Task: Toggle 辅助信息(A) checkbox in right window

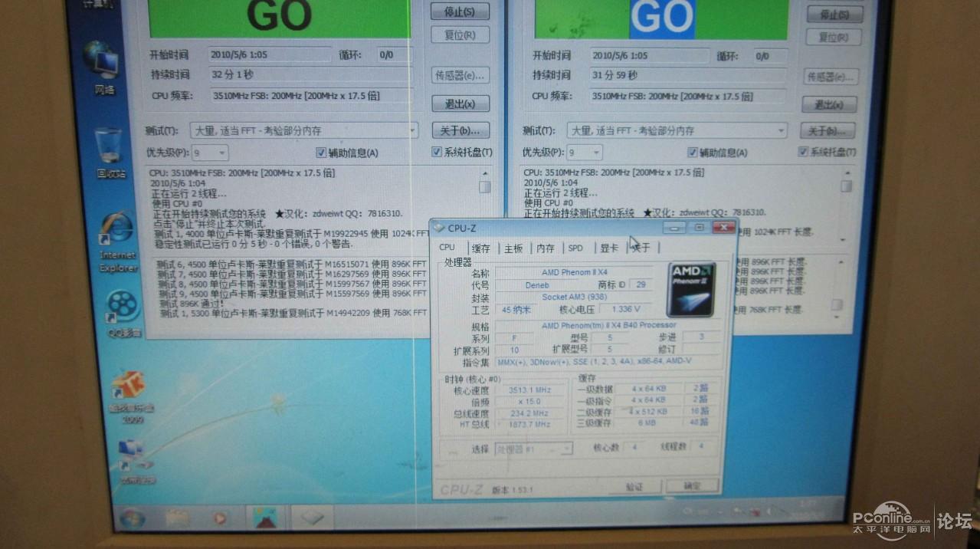Action: [x=693, y=153]
